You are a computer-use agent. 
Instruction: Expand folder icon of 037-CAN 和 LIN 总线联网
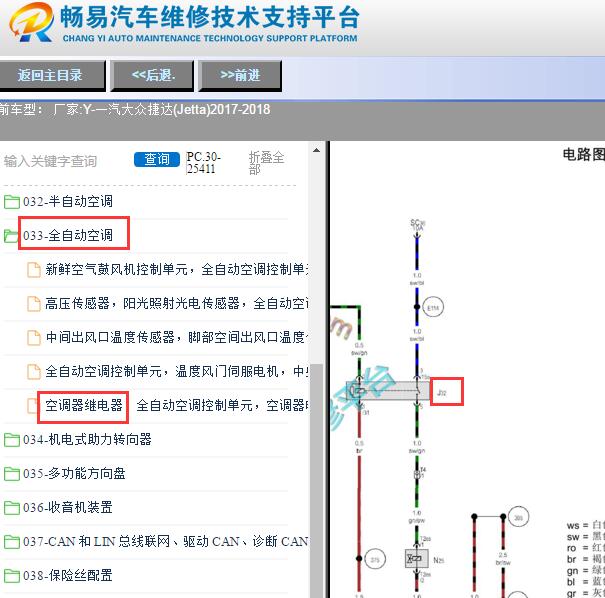tap(12, 542)
